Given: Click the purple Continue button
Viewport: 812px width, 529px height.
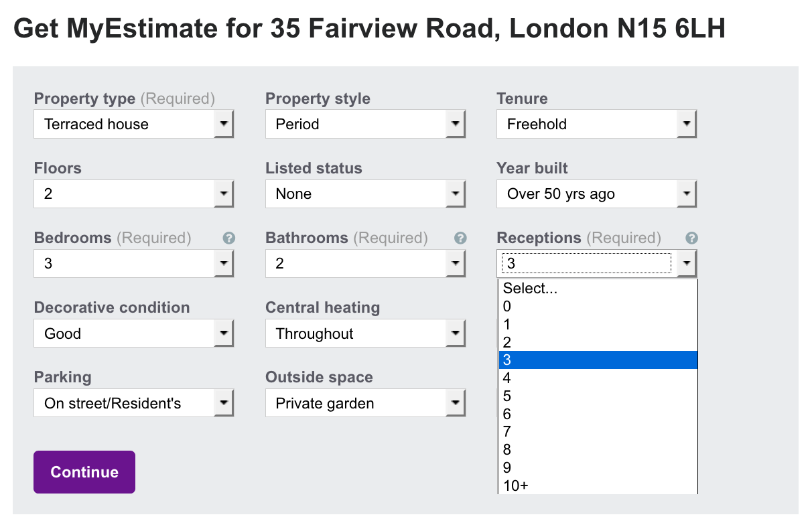Looking at the screenshot, I should tap(84, 472).
